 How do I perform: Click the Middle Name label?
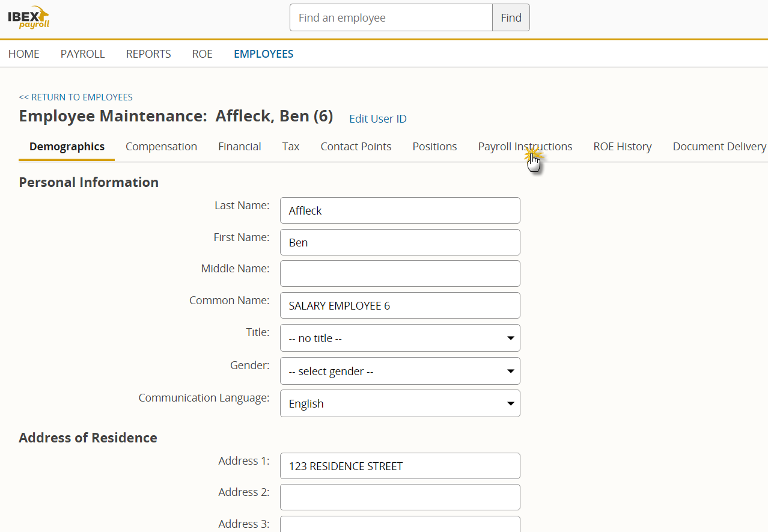236,269
